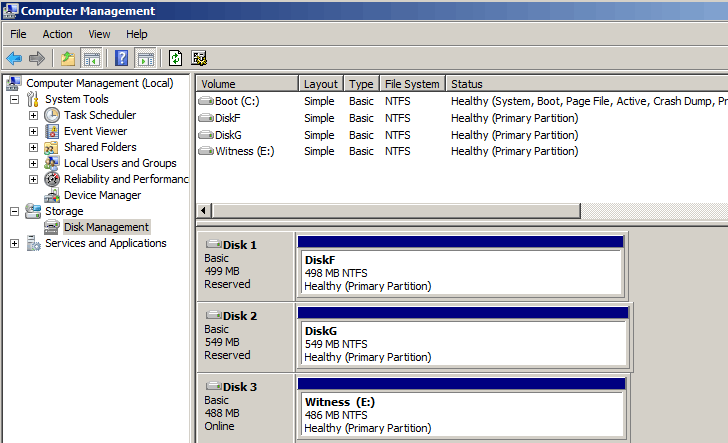Click the Boot (C:) volume drive icon
This screenshot has width=728, height=443.
click(x=206, y=101)
